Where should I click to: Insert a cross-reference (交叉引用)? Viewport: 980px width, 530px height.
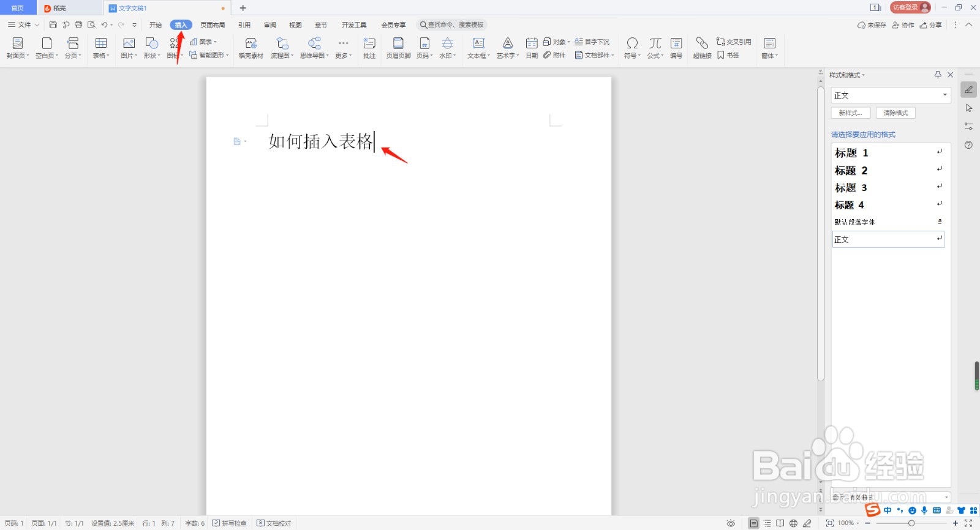click(x=734, y=42)
